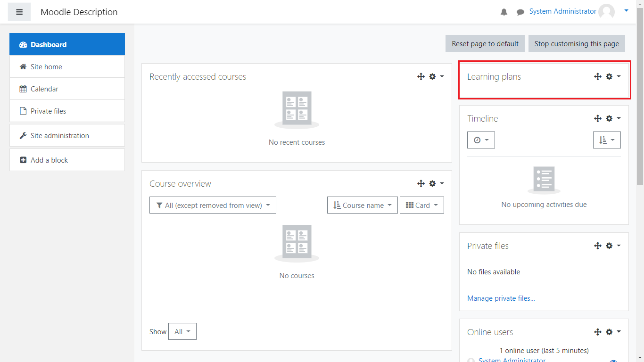Open Calendar from the navigation sidebar
This screenshot has height=362, width=644.
coord(44,89)
